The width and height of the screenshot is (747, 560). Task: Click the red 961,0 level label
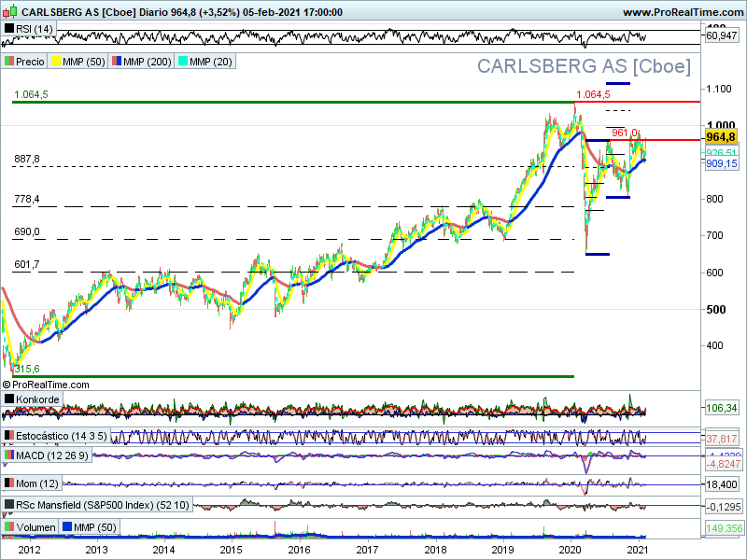[x=625, y=133]
